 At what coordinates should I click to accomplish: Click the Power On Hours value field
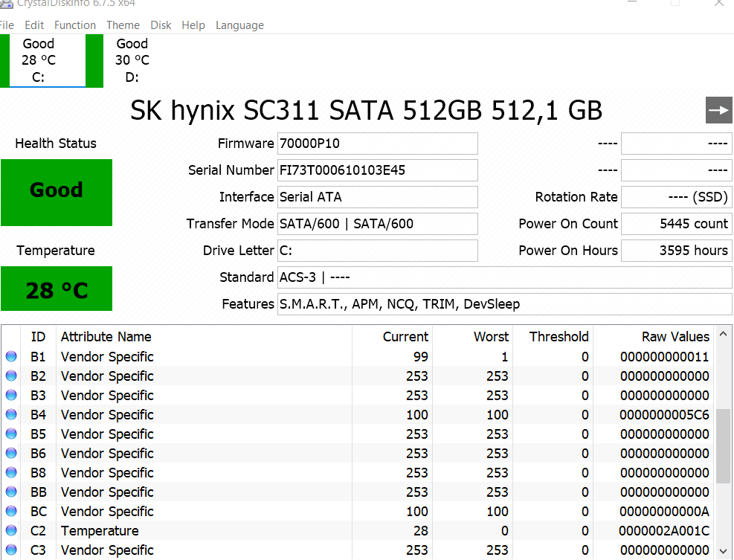(x=677, y=251)
